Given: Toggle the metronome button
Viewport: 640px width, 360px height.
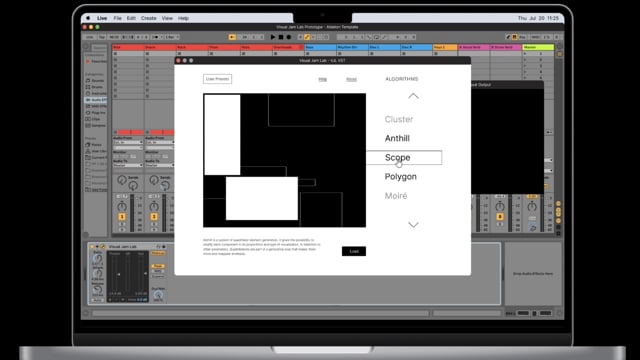Looking at the screenshot, I should point(156,37).
